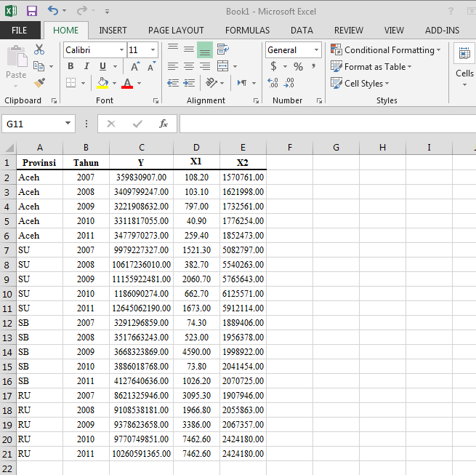Image resolution: width=476 pixels, height=475 pixels.
Task: Open the Paste options arrow
Action: (16, 86)
